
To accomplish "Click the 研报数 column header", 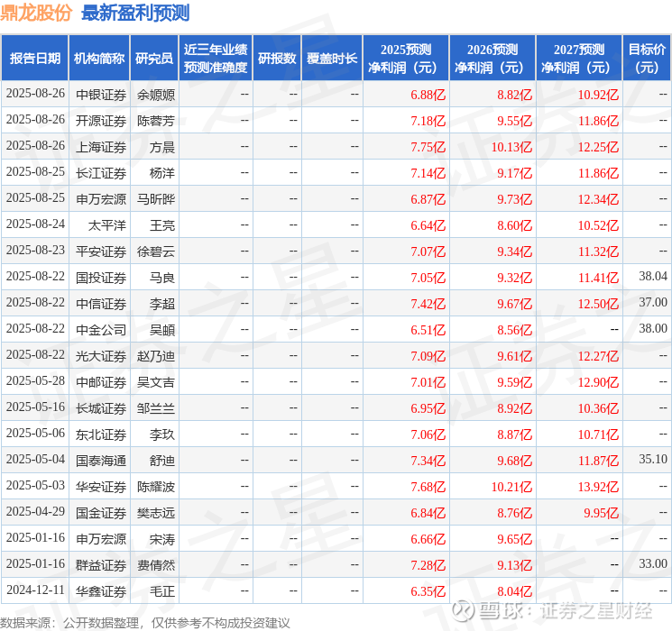I will pos(277,59).
